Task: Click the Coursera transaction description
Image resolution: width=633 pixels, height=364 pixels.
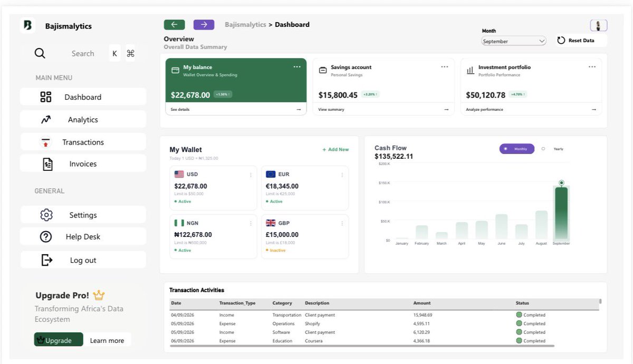Action: coord(314,341)
